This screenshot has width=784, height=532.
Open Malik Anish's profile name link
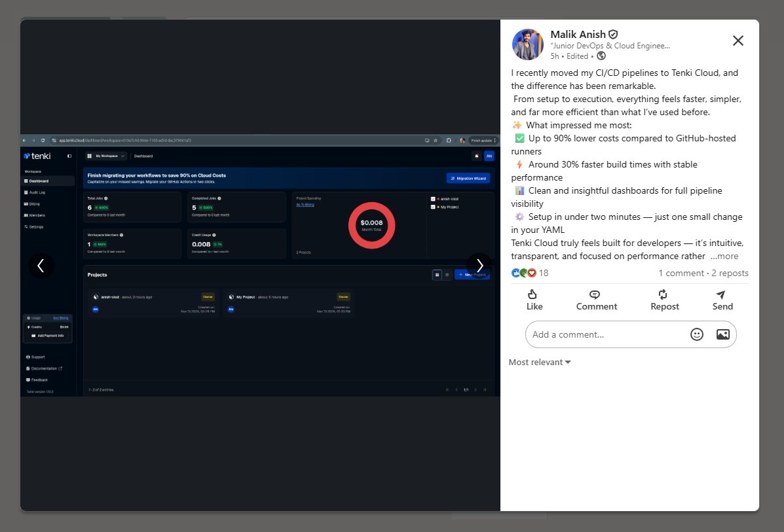[x=578, y=35]
